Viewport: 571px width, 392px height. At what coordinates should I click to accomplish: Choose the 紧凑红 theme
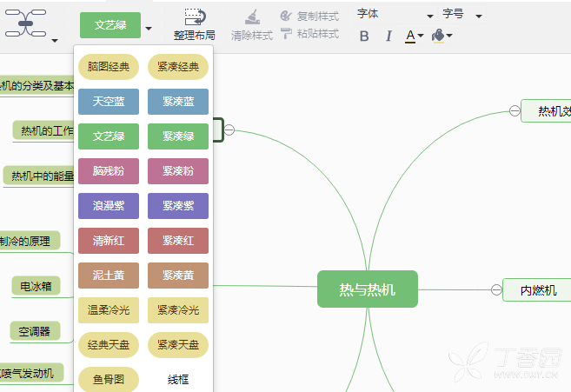[x=178, y=241]
